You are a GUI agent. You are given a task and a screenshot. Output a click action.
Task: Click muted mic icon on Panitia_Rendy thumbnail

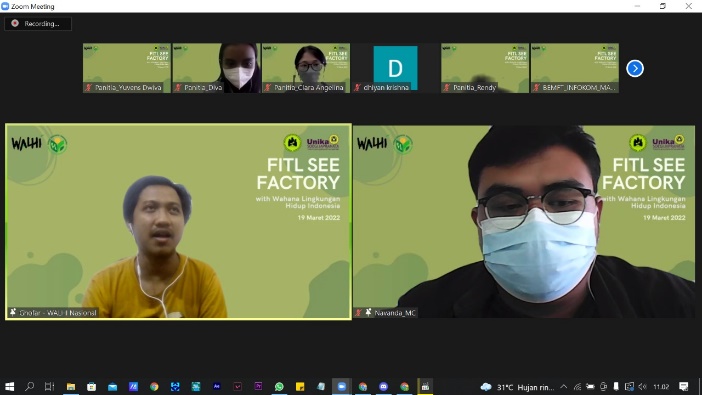click(x=447, y=88)
